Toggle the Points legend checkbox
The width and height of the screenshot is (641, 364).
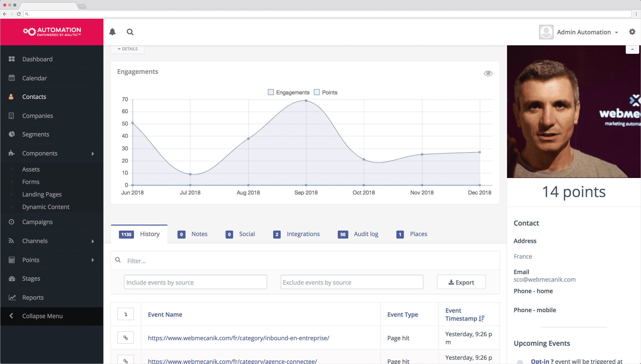[x=317, y=92]
